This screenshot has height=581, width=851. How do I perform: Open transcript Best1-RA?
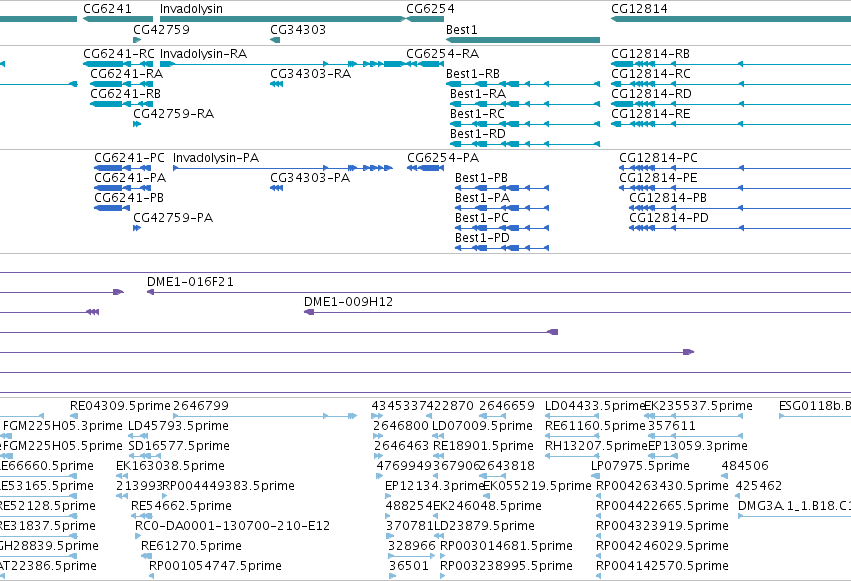(x=478, y=94)
